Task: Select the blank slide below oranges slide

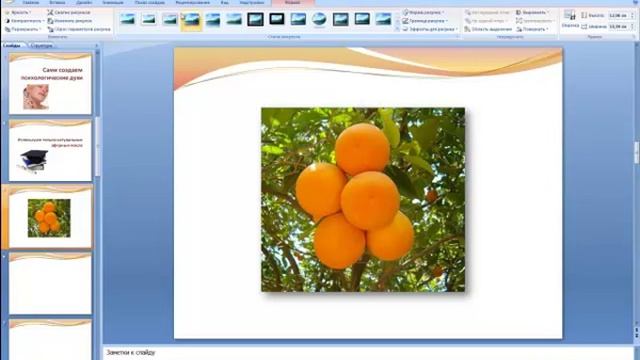Action: [51, 284]
